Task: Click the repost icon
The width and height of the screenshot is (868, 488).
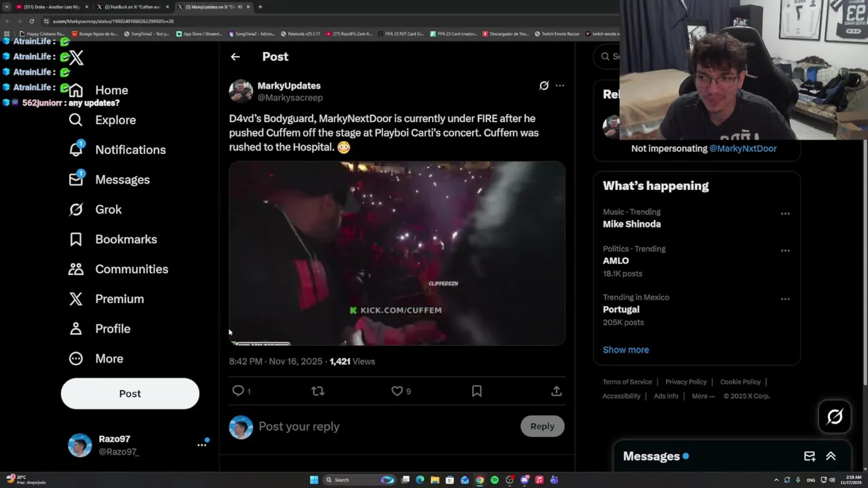Action: tap(317, 391)
